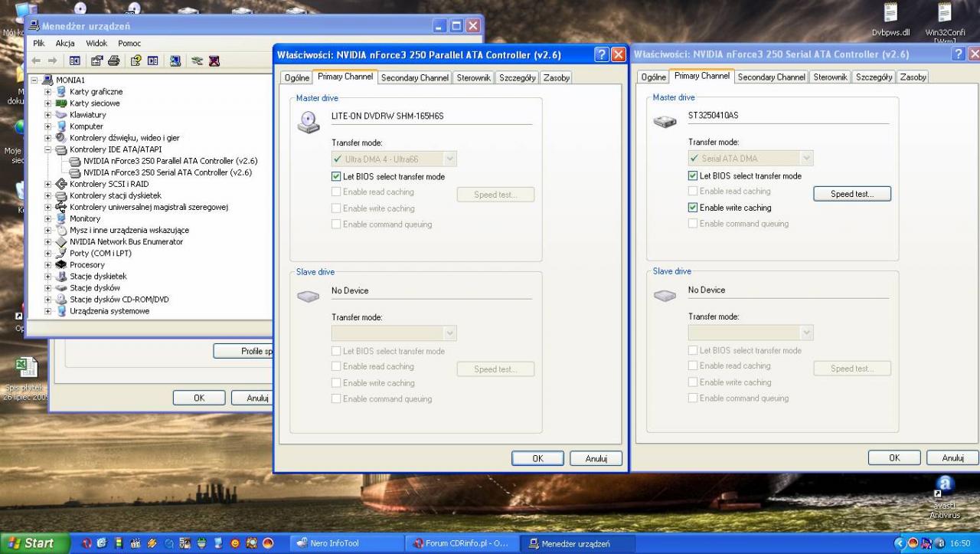Open Properties from the Device Manager toolbar
The image size is (980, 554).
click(x=97, y=61)
